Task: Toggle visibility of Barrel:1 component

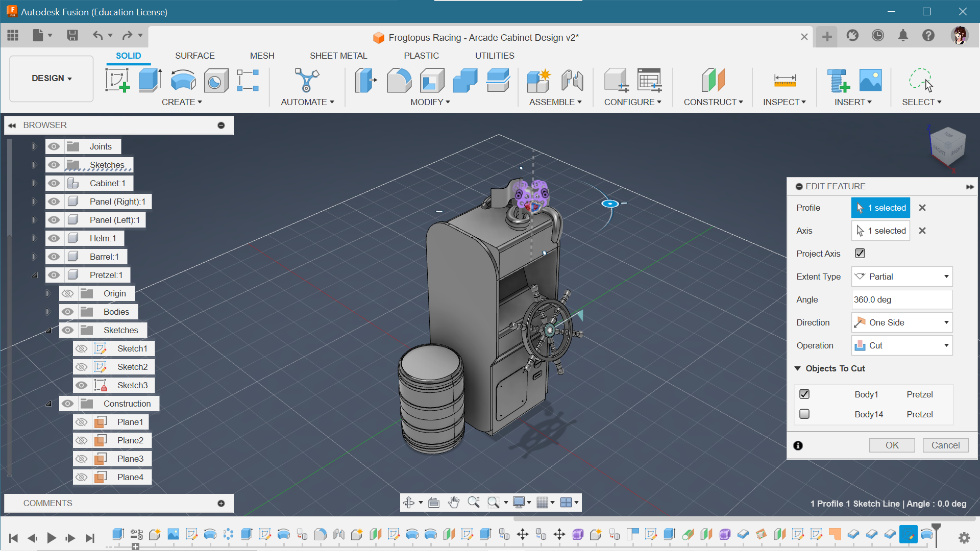Action: click(53, 256)
